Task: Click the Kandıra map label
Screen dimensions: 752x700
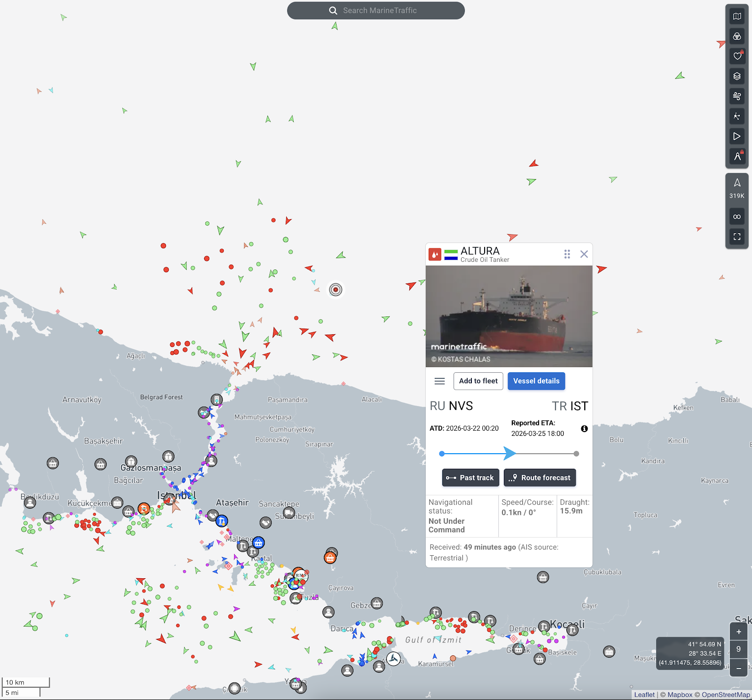Action: (653, 461)
